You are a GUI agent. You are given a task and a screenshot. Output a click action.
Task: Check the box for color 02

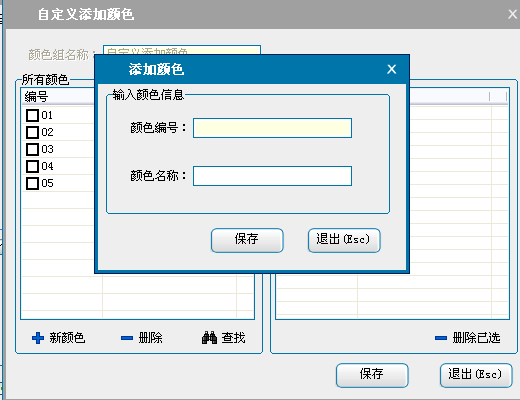click(x=32, y=132)
